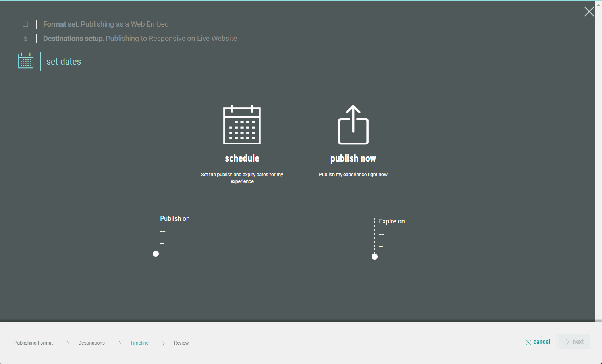Click the publish now heading text
The height and width of the screenshot is (364, 602).
click(x=353, y=158)
